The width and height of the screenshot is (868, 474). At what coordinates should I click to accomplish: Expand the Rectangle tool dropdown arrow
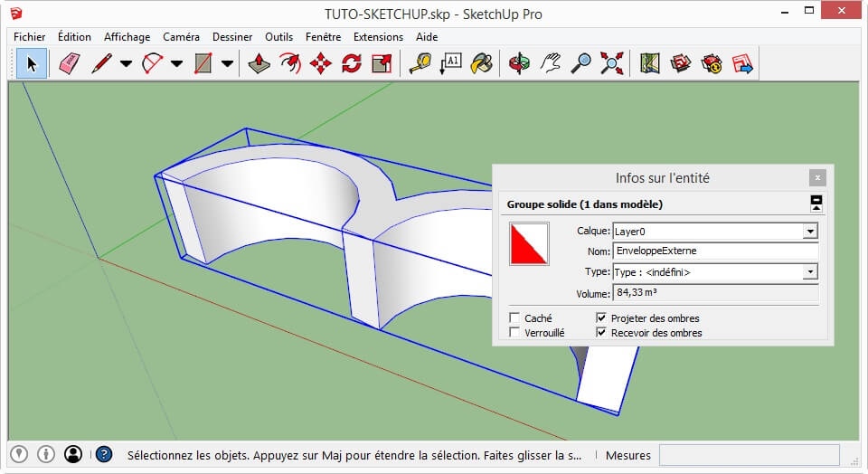227,63
